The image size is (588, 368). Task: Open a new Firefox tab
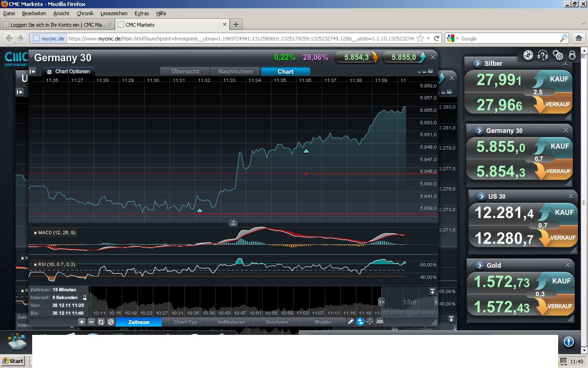point(236,24)
